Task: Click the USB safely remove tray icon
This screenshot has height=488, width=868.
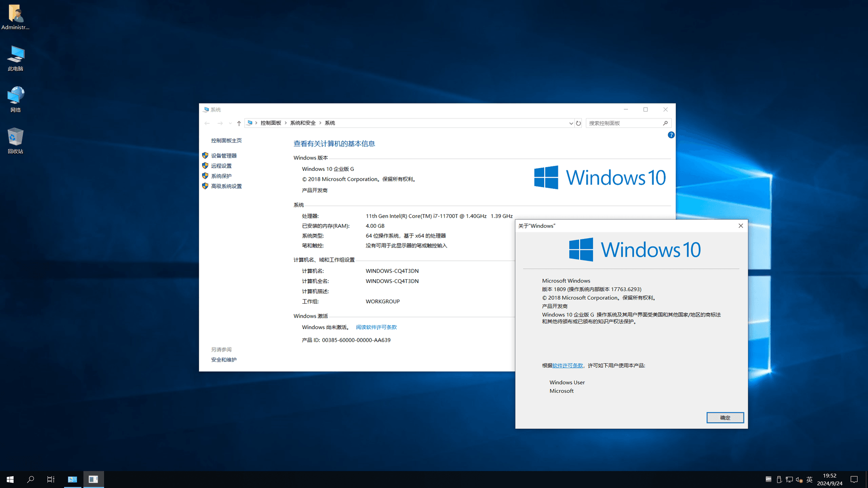Action: [779, 479]
